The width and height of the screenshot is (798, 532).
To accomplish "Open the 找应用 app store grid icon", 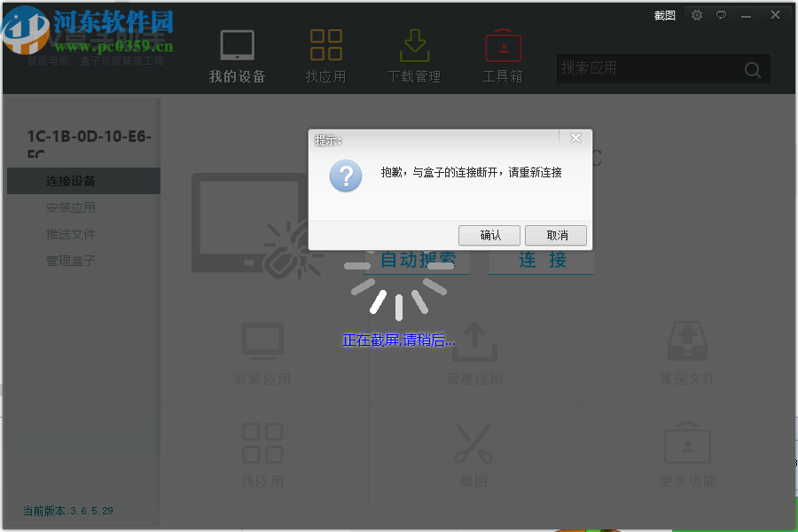I will (x=325, y=43).
